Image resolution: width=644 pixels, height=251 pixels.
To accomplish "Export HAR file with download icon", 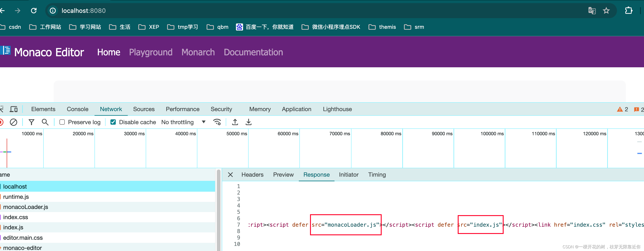I will coord(249,122).
